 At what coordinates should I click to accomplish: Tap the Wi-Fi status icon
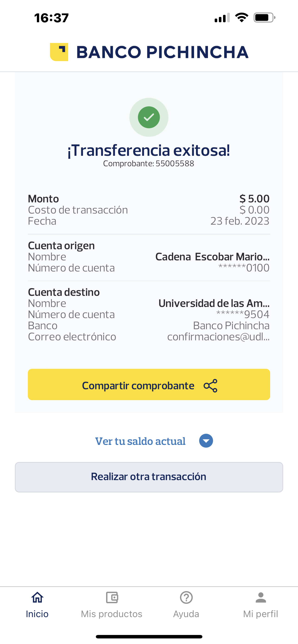tap(241, 17)
